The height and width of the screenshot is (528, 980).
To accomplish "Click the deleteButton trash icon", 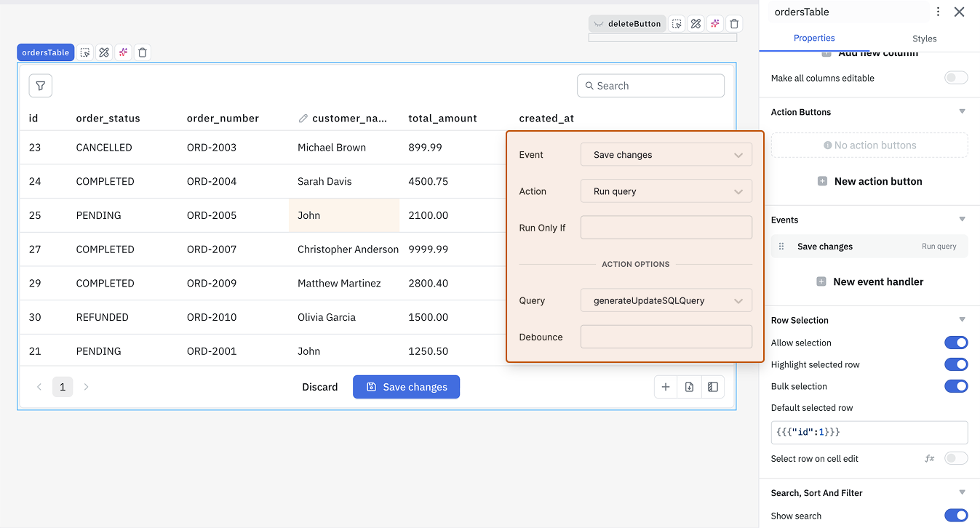I will click(734, 24).
